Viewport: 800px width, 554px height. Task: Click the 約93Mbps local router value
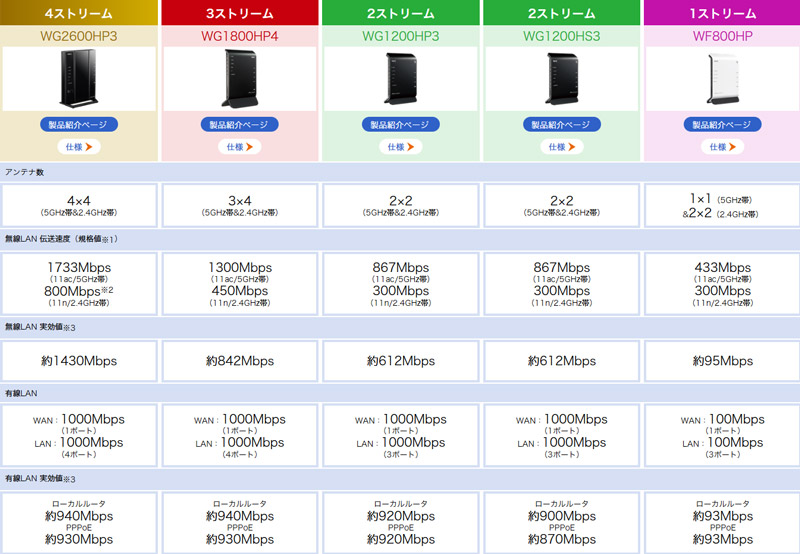click(x=722, y=516)
